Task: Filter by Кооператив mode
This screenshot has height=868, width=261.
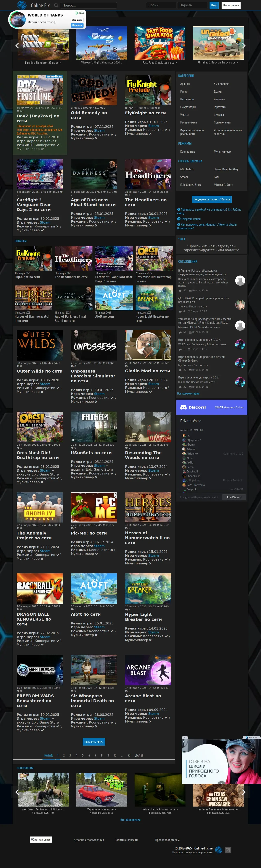Action: 188,152
